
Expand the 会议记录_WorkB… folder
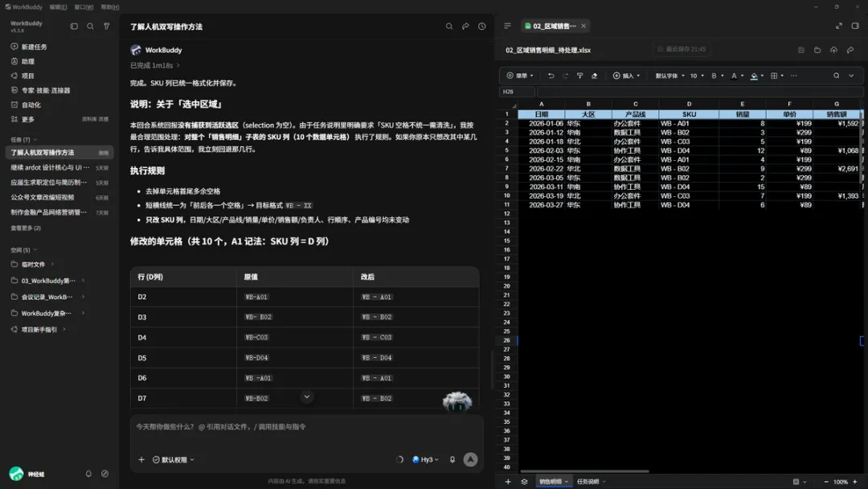click(83, 297)
